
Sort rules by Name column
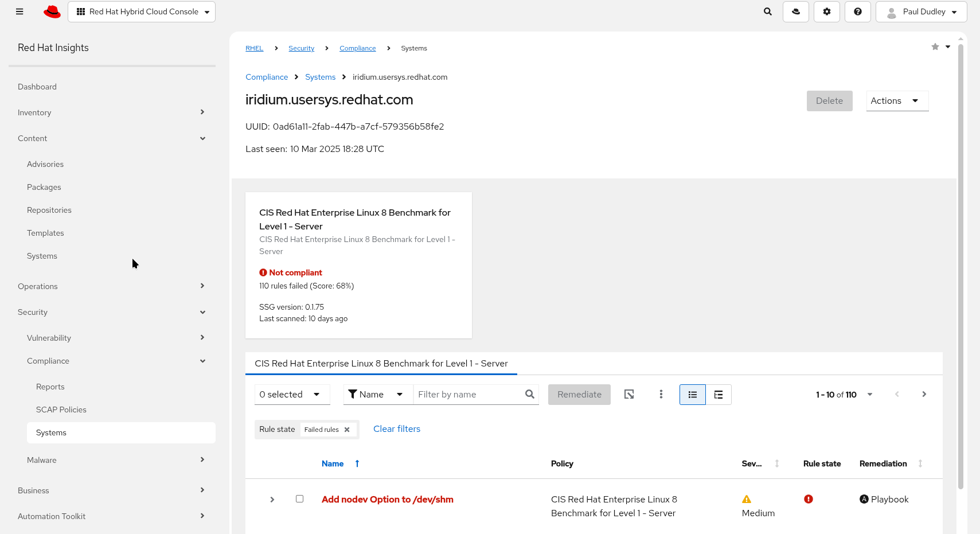pyautogui.click(x=341, y=463)
